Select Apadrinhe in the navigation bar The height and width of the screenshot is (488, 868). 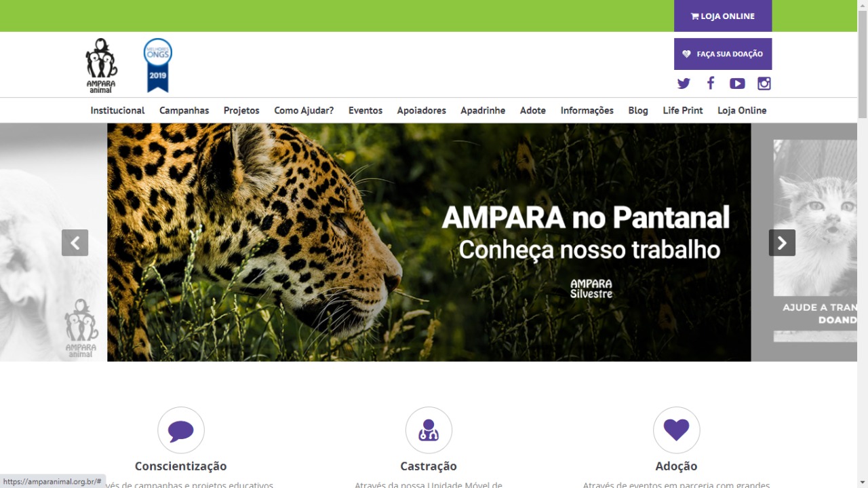tap(483, 110)
